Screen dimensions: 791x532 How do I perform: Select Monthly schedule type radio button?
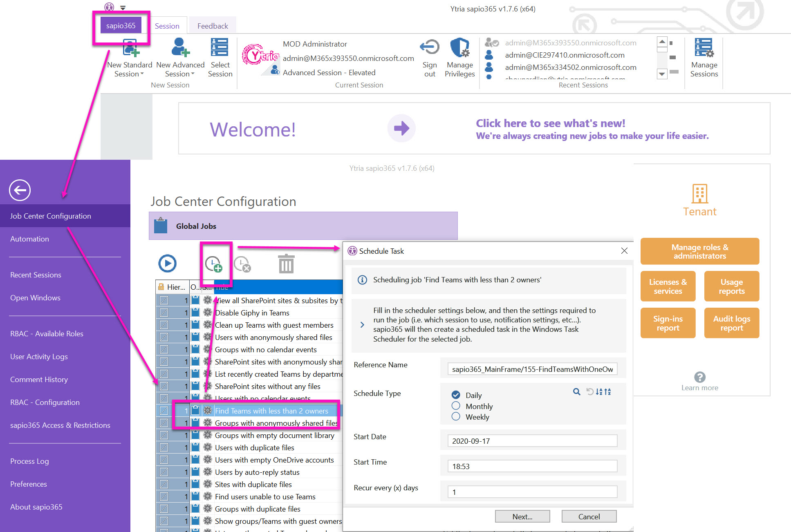(x=455, y=406)
